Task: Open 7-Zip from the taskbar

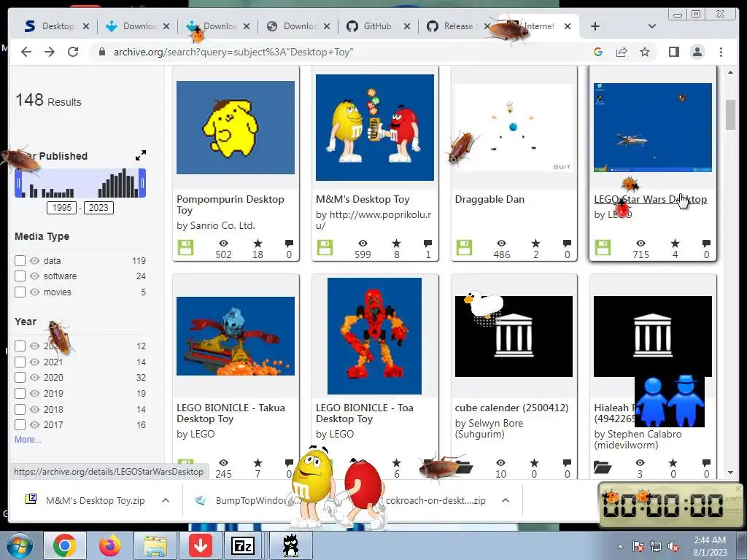Action: (243, 545)
